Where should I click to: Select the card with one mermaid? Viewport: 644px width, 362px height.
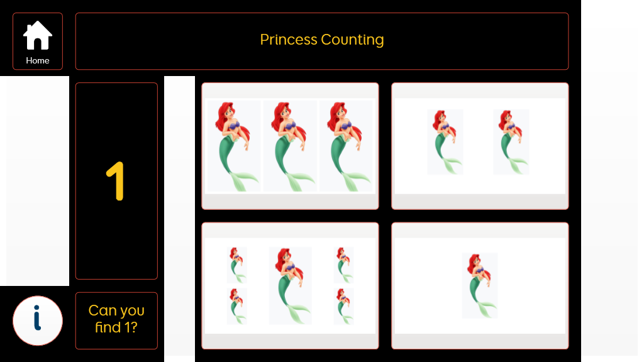(x=480, y=286)
